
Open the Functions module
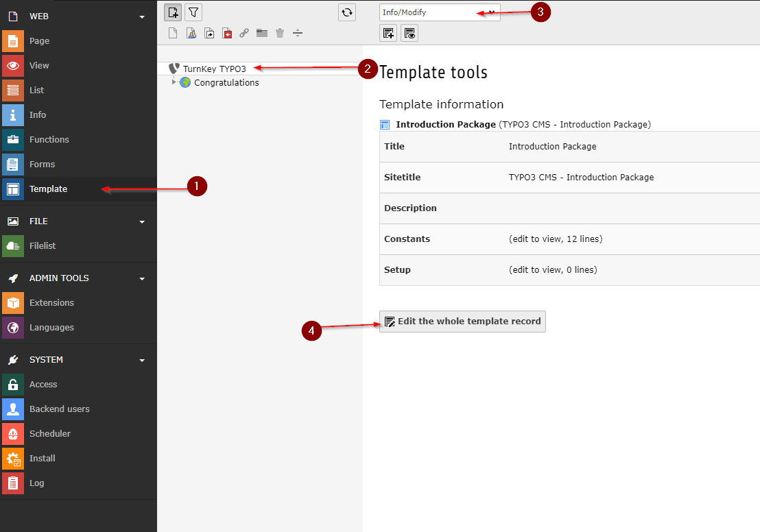[78, 140]
